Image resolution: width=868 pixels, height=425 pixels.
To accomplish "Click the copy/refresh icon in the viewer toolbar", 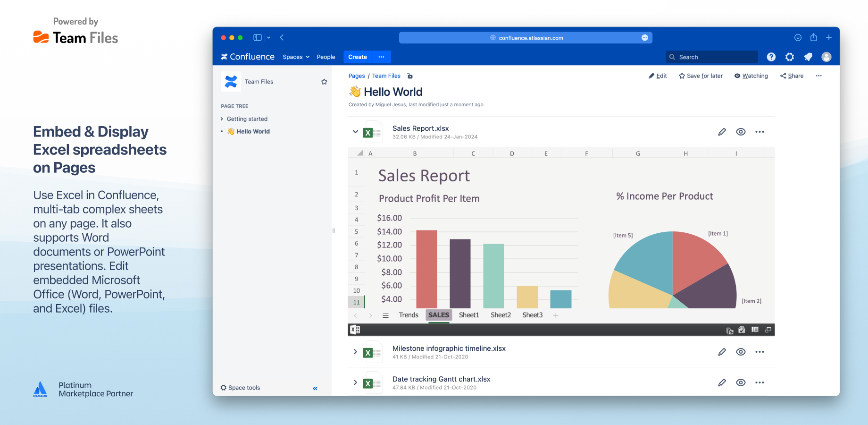I will tap(730, 330).
